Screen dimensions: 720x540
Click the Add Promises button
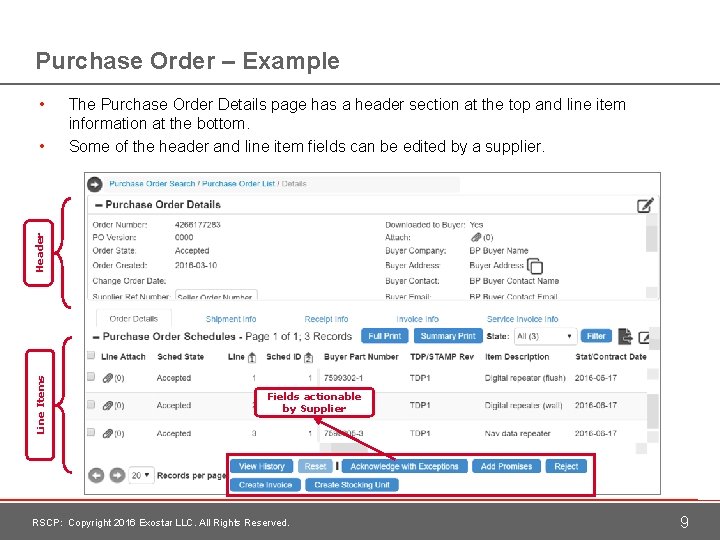coord(506,467)
